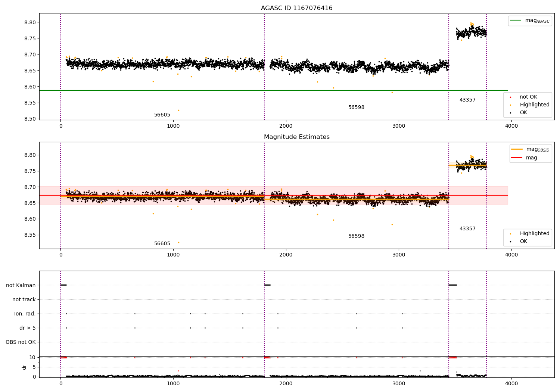Screen dimensions: 560x392
Task: Click the 'not OK' legend label
Action: (x=528, y=97)
